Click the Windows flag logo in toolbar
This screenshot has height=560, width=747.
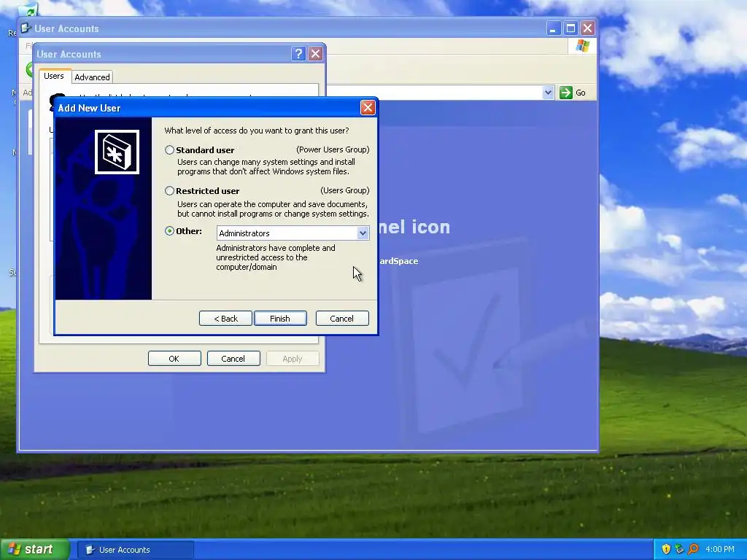pos(582,46)
